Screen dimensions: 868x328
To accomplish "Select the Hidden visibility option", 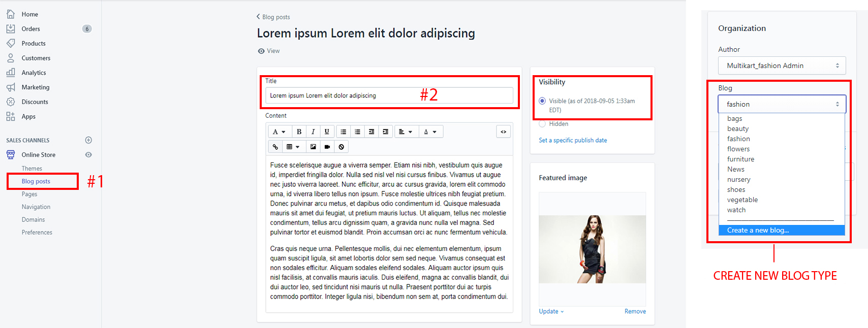I will 542,124.
